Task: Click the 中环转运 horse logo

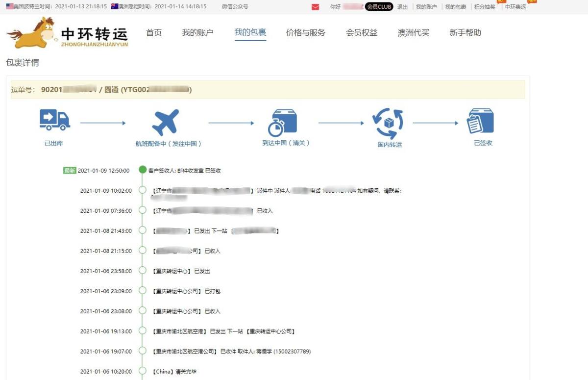Action: [x=67, y=33]
